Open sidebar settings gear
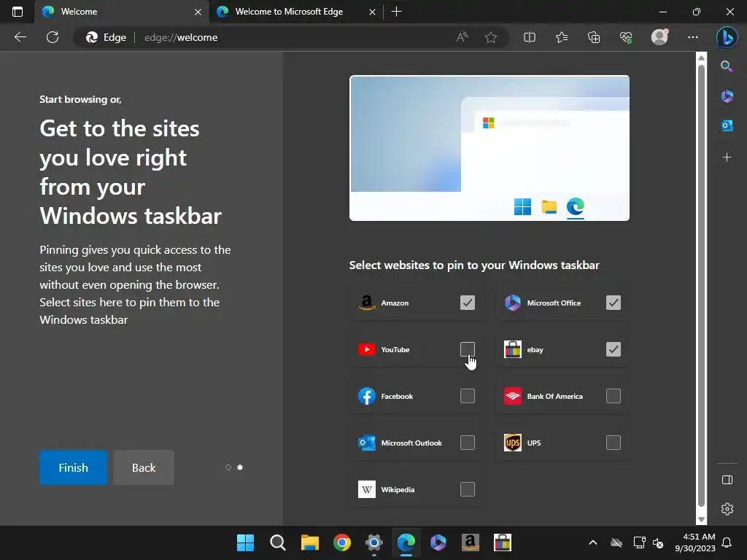Viewport: 747px width, 560px height. point(727,509)
